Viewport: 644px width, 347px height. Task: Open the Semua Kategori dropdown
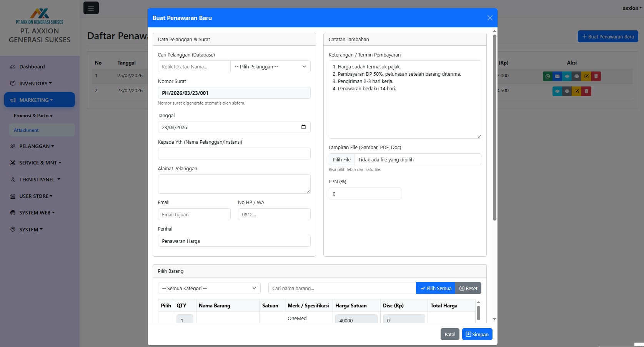pos(209,288)
